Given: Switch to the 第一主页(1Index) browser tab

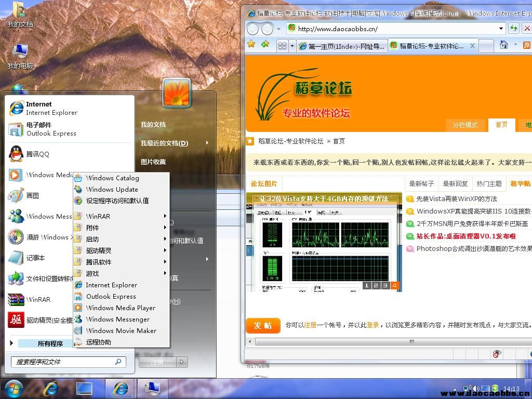Looking at the screenshot, I should [x=342, y=46].
